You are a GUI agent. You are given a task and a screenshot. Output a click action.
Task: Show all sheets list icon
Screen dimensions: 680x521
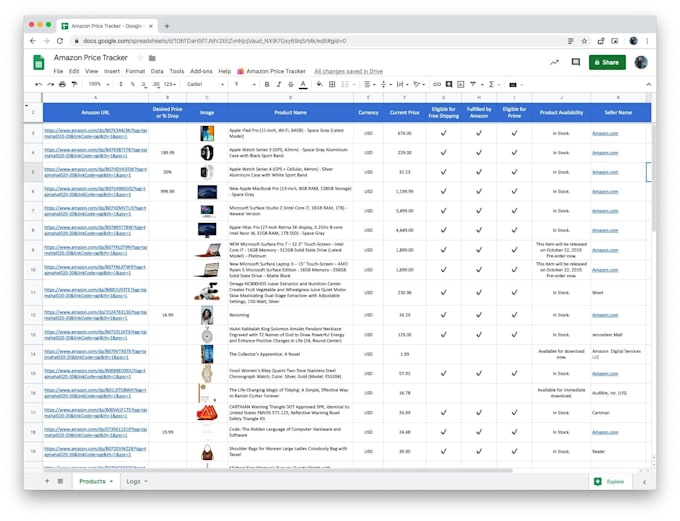point(60,481)
